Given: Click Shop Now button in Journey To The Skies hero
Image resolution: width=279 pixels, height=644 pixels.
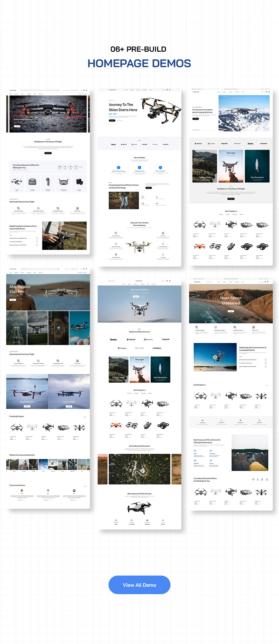Looking at the screenshot, I should [112, 120].
